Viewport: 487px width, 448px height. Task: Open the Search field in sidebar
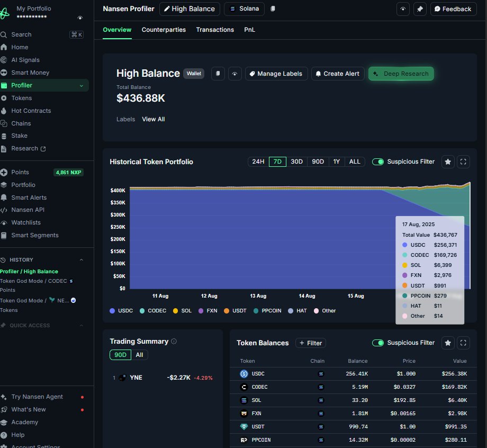coord(42,34)
